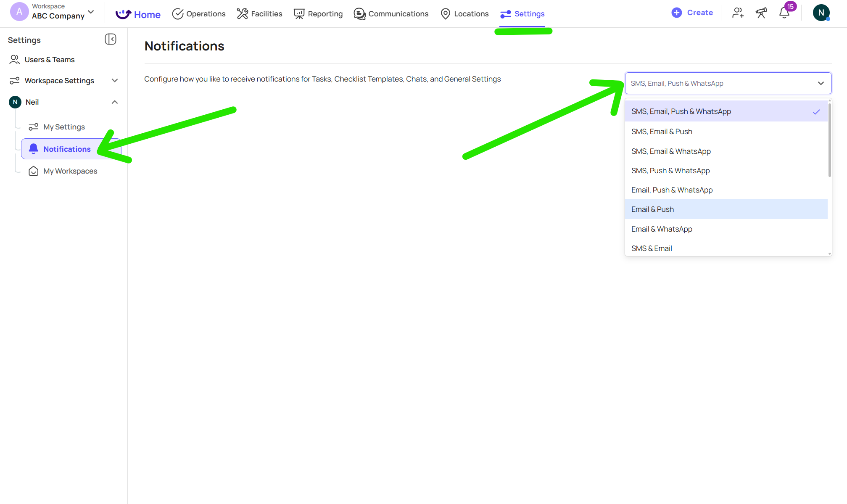Click the My Workspaces house icon
The image size is (847, 504).
34,171
